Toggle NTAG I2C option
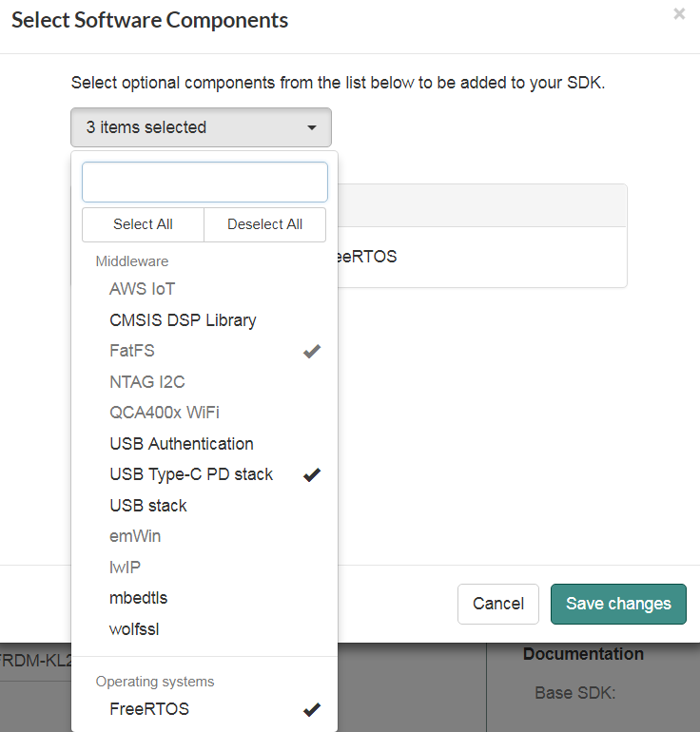This screenshot has width=700, height=732. (147, 382)
